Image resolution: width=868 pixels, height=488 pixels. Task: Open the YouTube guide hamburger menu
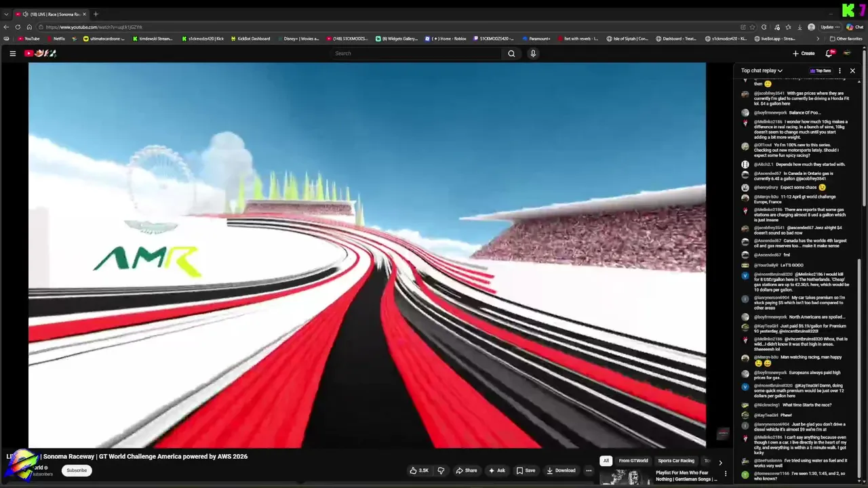point(12,54)
